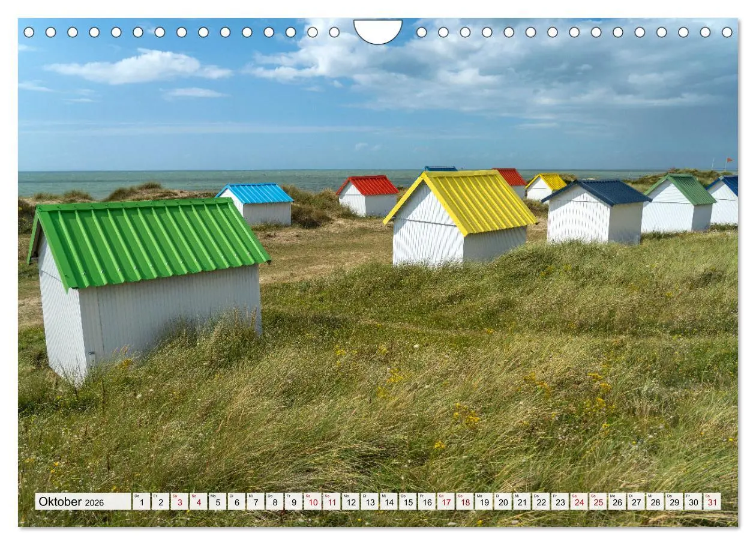Click the day 8 cell
Viewport: 756px width, 545px height.
274,502
